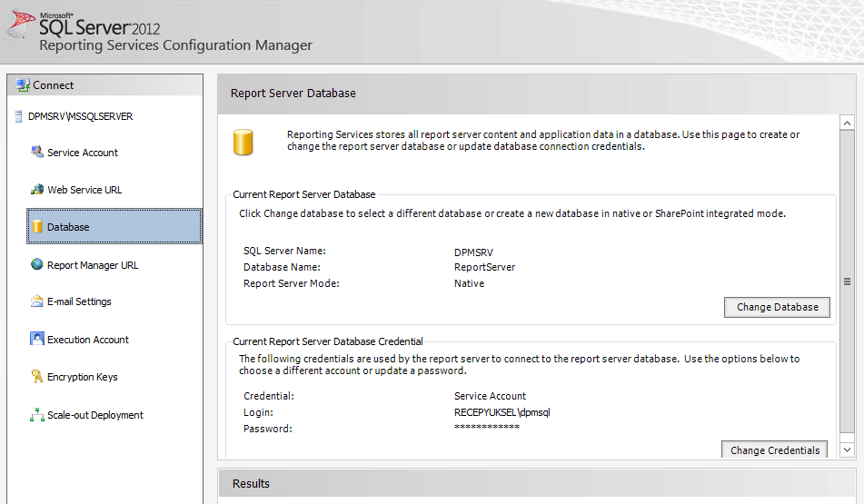This screenshot has height=504, width=864.
Task: Click the Encryption Keys icon
Action: click(37, 376)
